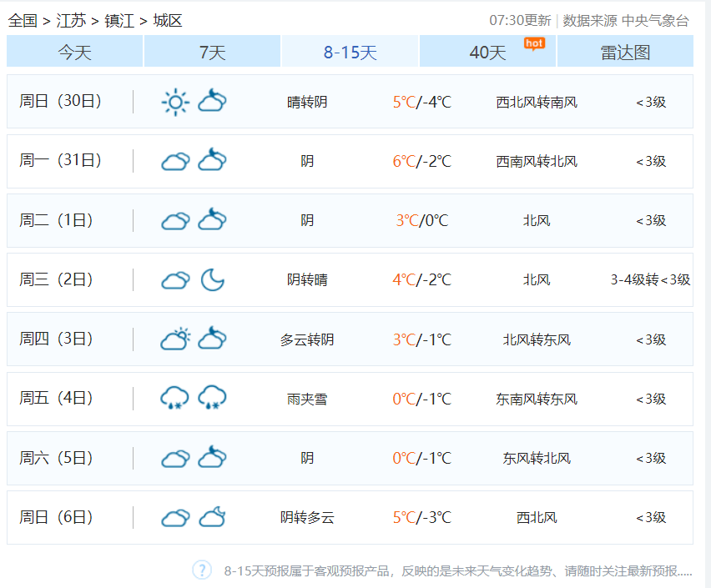Open the 40天 forecast tab
Image resolution: width=711 pixels, height=588 pixels.
[x=487, y=52]
